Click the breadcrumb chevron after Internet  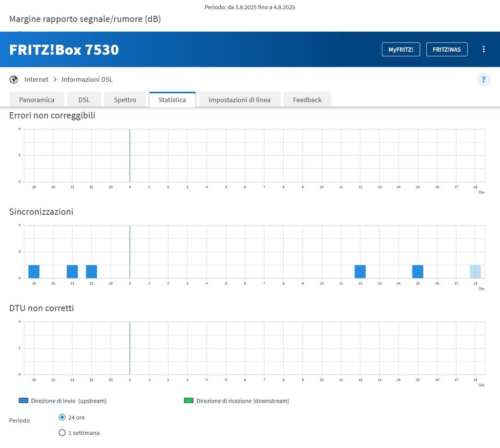55,80
